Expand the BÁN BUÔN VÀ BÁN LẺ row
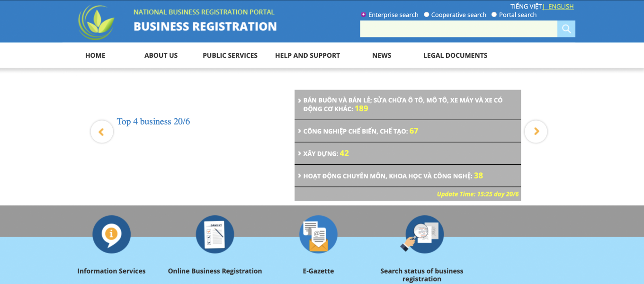644x284 pixels. tap(408, 105)
